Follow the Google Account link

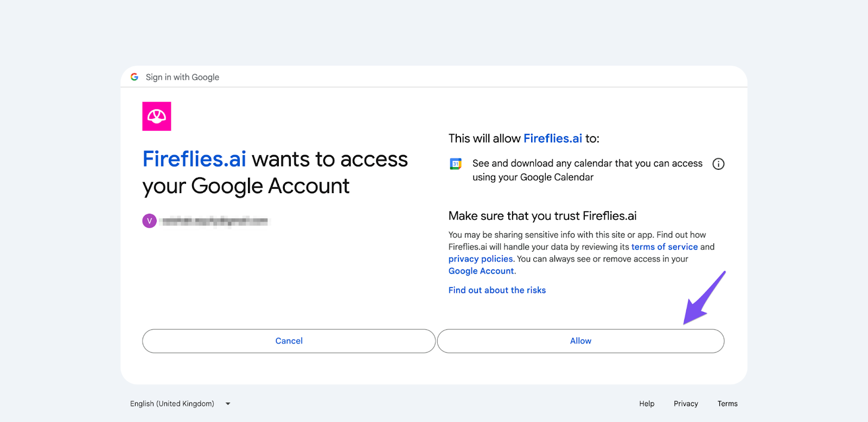tap(481, 271)
